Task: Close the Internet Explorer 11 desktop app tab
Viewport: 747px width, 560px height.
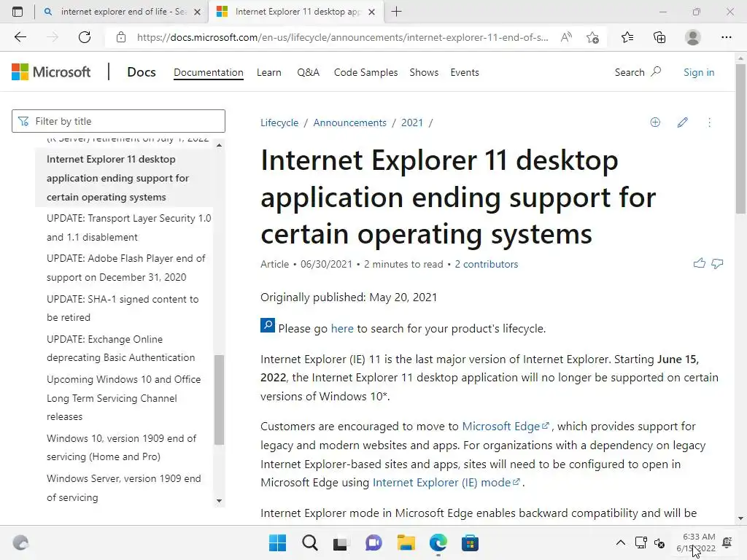Action: click(x=372, y=12)
